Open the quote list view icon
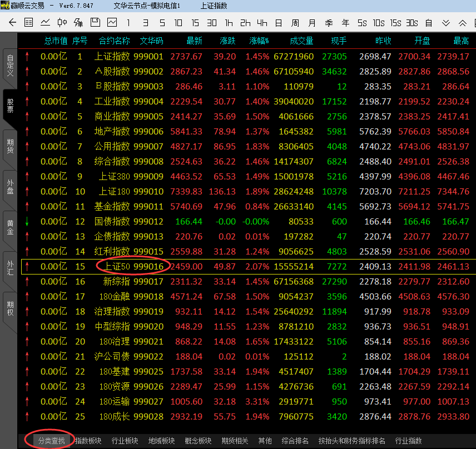The image size is (476, 449). pyautogui.click(x=29, y=23)
